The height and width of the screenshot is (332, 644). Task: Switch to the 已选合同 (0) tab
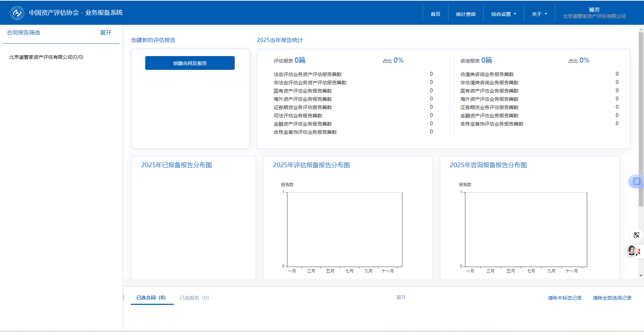[x=151, y=298]
